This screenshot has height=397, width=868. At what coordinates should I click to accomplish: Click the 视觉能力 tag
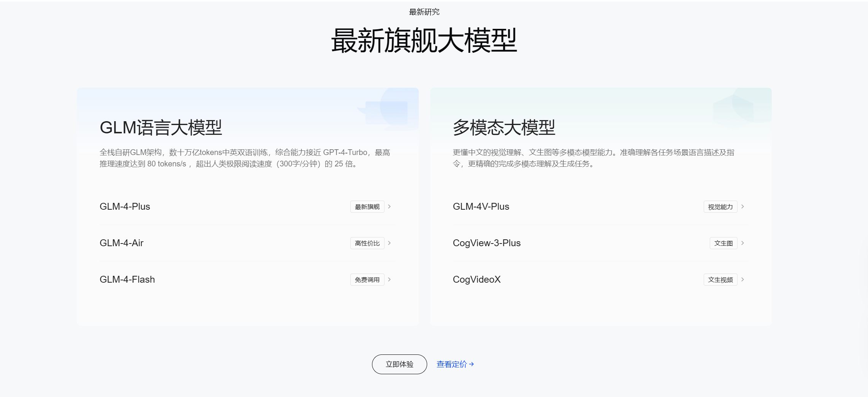(x=720, y=207)
